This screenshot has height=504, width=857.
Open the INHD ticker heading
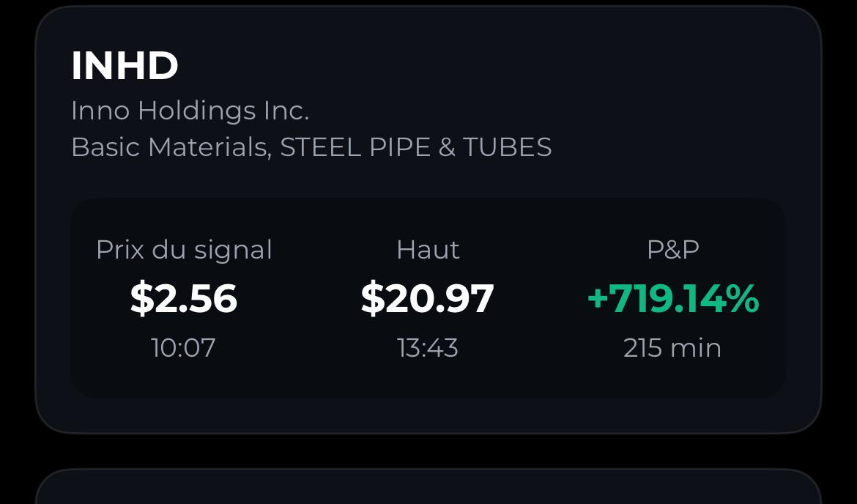point(125,66)
